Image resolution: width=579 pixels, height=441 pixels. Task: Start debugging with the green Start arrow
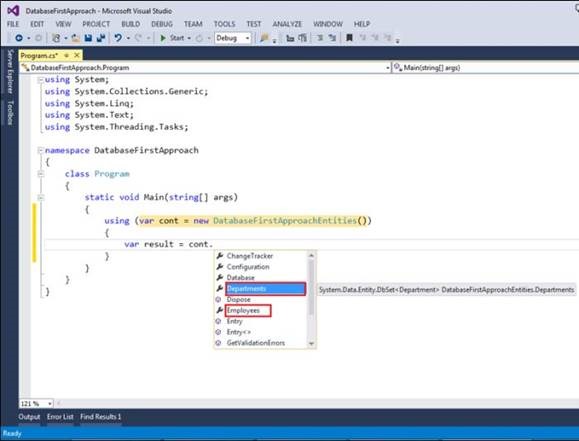tap(163, 38)
